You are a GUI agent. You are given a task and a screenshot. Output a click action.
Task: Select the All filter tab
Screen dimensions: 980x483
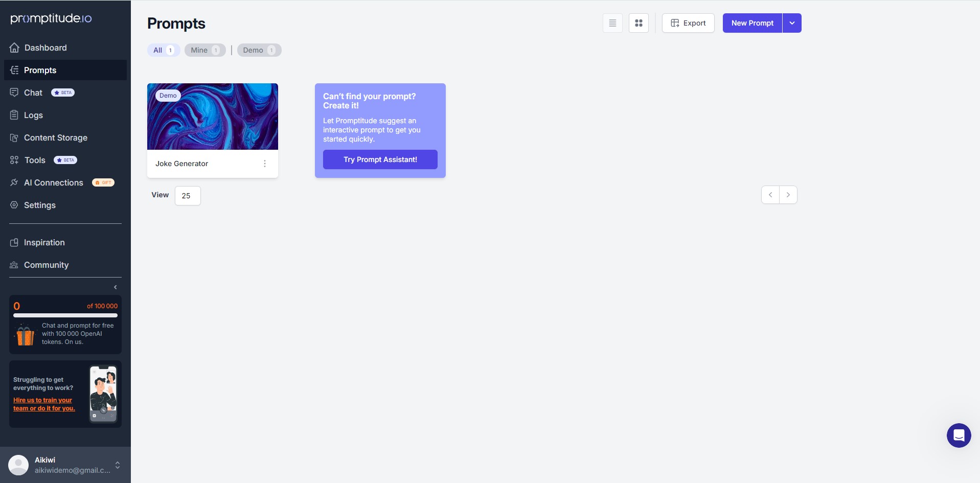pos(164,50)
